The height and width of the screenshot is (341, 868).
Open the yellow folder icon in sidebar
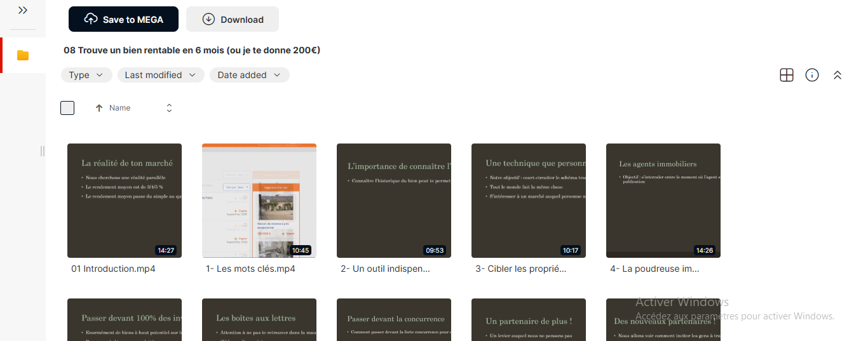(23, 55)
